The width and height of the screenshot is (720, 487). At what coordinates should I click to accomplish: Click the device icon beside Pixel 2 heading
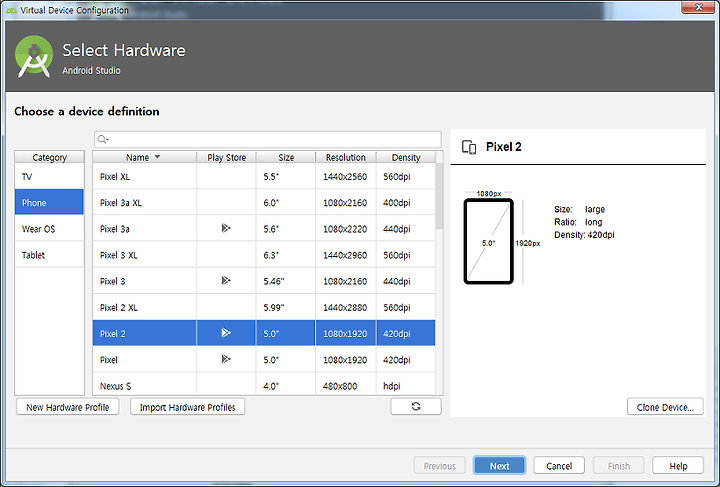point(469,147)
